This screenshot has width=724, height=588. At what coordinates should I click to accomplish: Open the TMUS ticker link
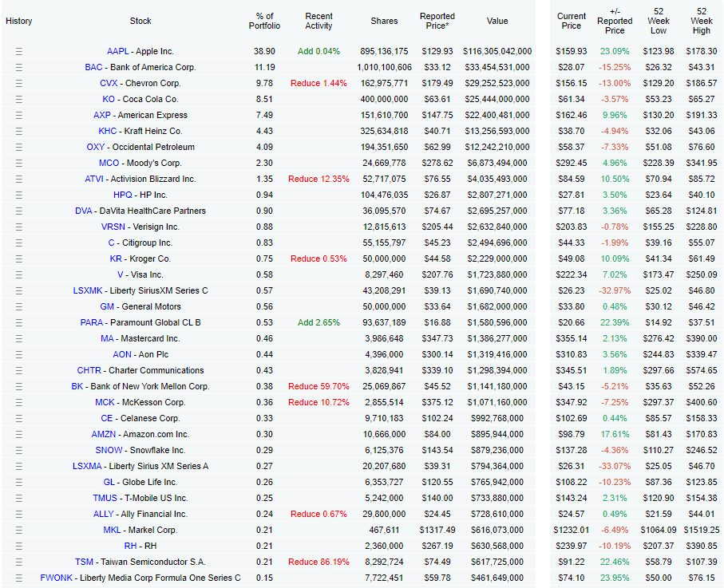pyautogui.click(x=105, y=498)
